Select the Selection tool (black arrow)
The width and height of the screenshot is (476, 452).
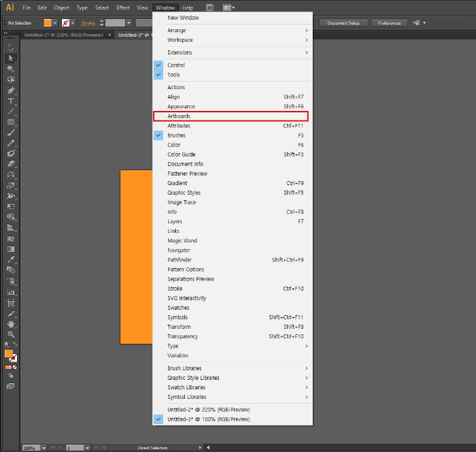11,48
